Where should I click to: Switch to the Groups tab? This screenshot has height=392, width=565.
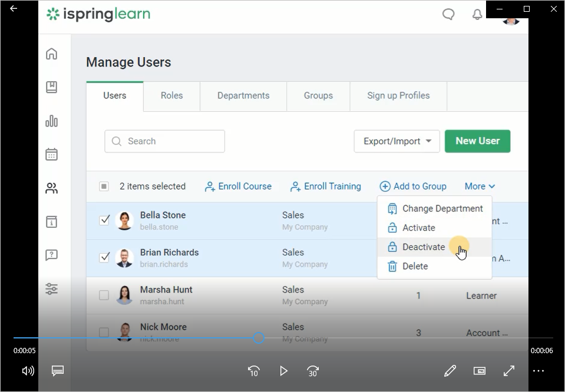[x=318, y=96]
